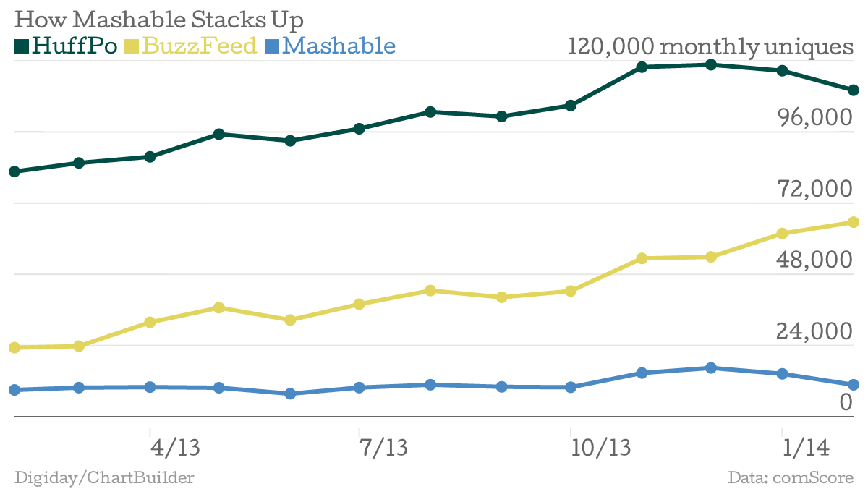Screen dimensions: 868x489
Task: Select the BuzzFeed legend label
Action: (x=200, y=46)
